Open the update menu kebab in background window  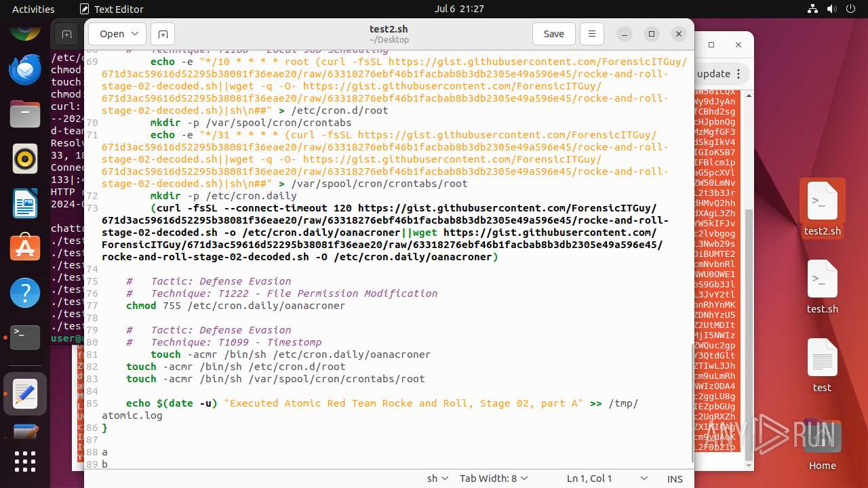coord(739,74)
